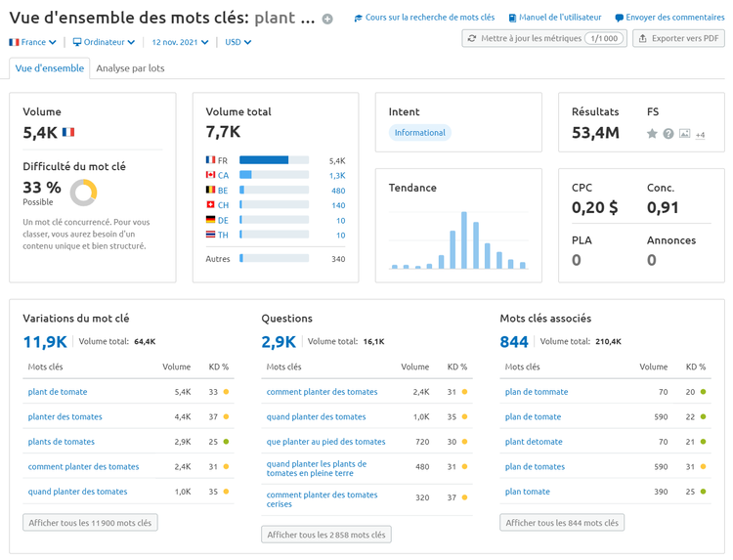
Task: Click Afficher tous les 11 900 mots clés
Action: point(90,523)
